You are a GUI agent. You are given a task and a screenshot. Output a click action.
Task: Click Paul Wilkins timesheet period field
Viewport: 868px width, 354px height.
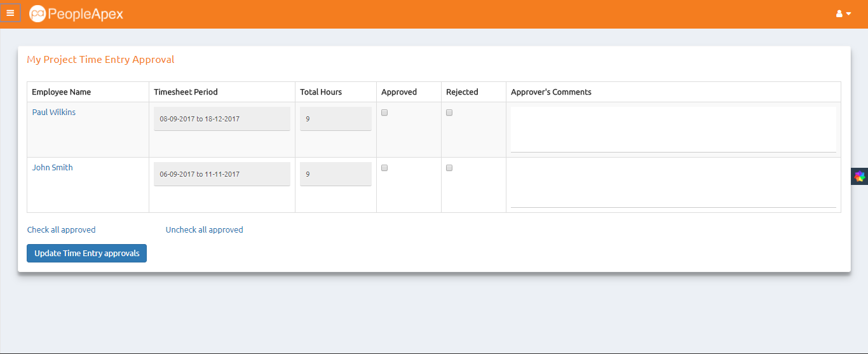pos(222,119)
